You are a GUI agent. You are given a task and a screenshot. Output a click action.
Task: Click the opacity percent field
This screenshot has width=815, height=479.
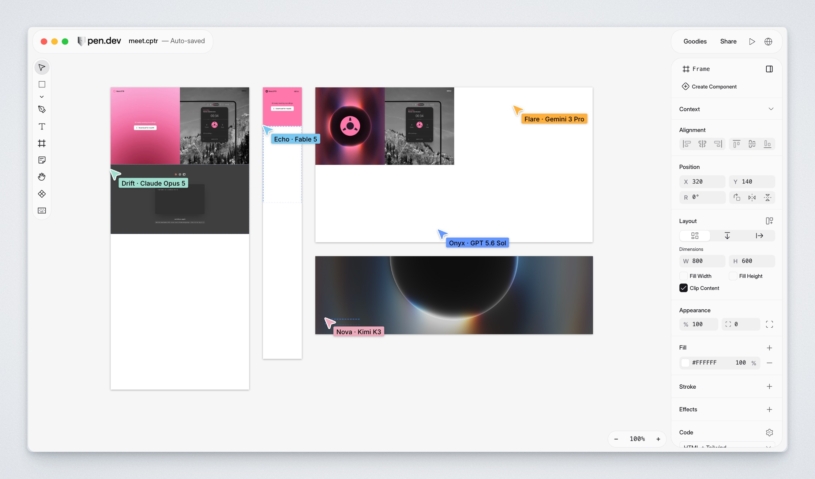pyautogui.click(x=699, y=324)
